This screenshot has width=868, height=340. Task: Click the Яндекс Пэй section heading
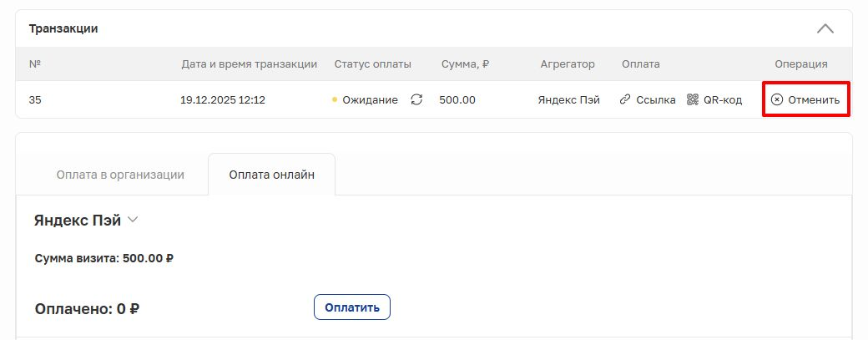pyautogui.click(x=77, y=221)
